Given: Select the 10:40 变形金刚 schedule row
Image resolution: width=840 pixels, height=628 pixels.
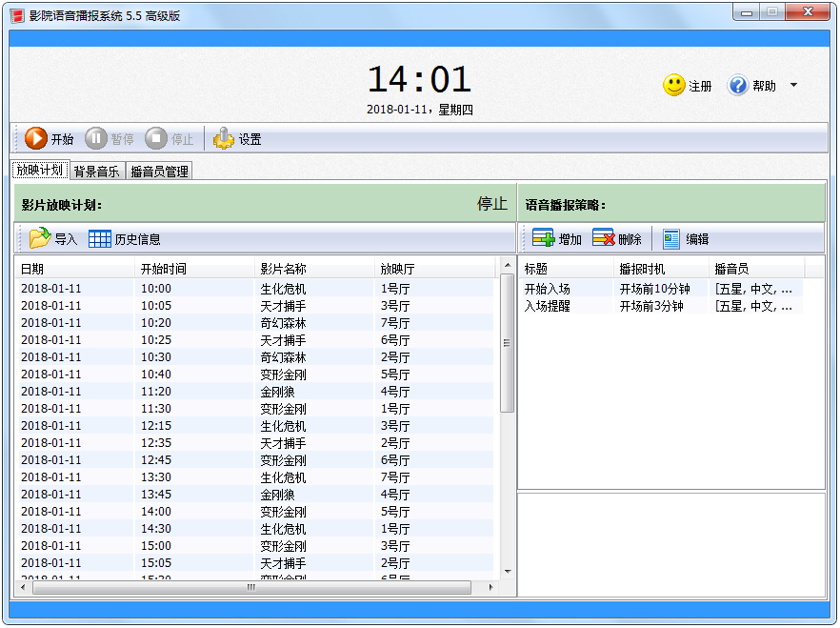Looking at the screenshot, I should 257,375.
